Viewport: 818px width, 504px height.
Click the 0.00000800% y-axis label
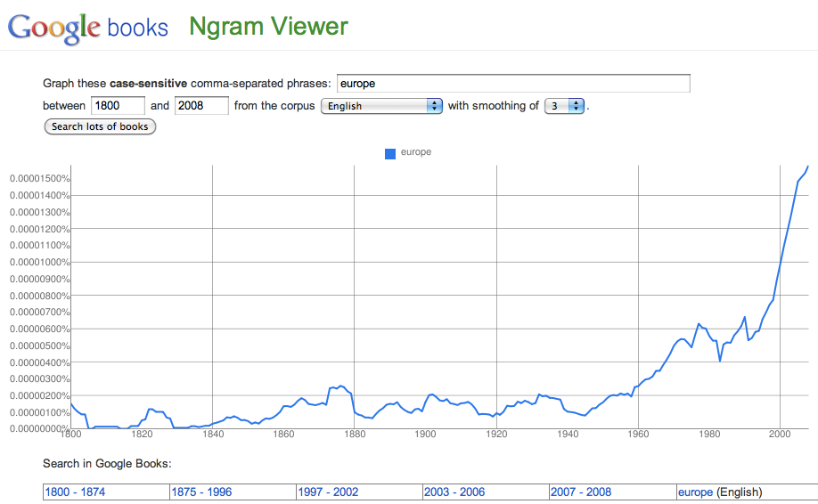pyautogui.click(x=39, y=296)
